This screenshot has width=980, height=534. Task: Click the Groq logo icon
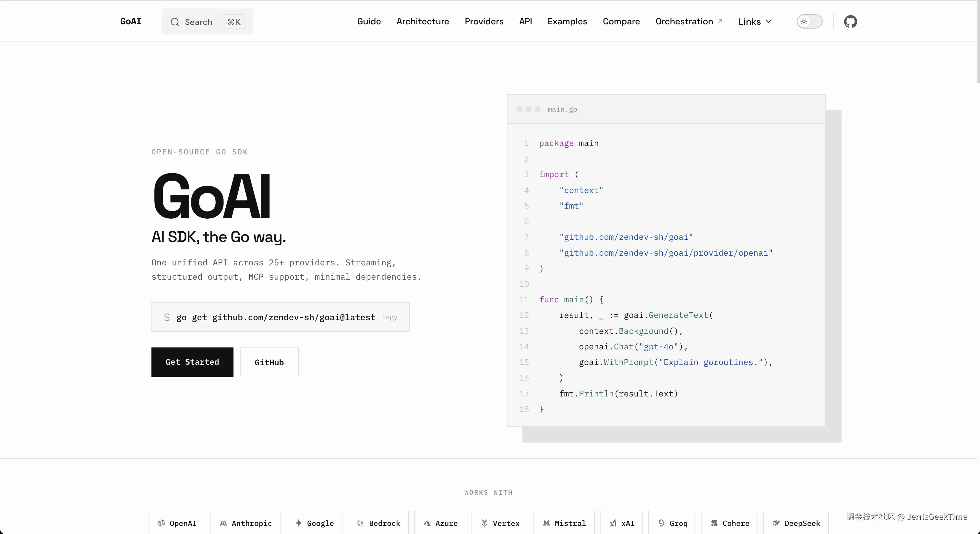pos(661,523)
